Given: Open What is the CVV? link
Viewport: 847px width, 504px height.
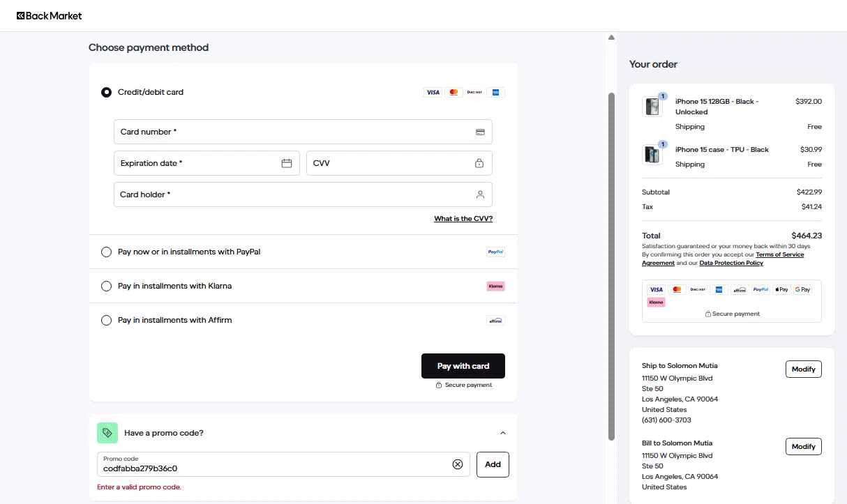Looking at the screenshot, I should click(x=463, y=219).
